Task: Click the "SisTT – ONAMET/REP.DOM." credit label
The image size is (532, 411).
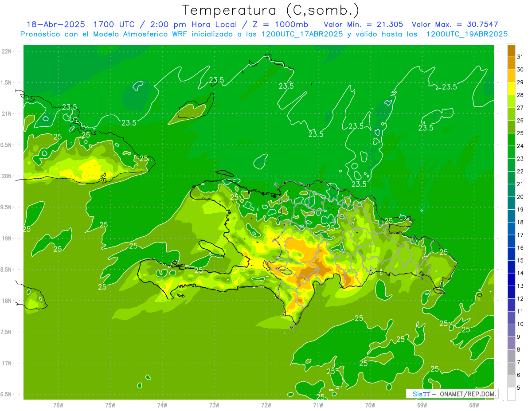Action: (453, 394)
